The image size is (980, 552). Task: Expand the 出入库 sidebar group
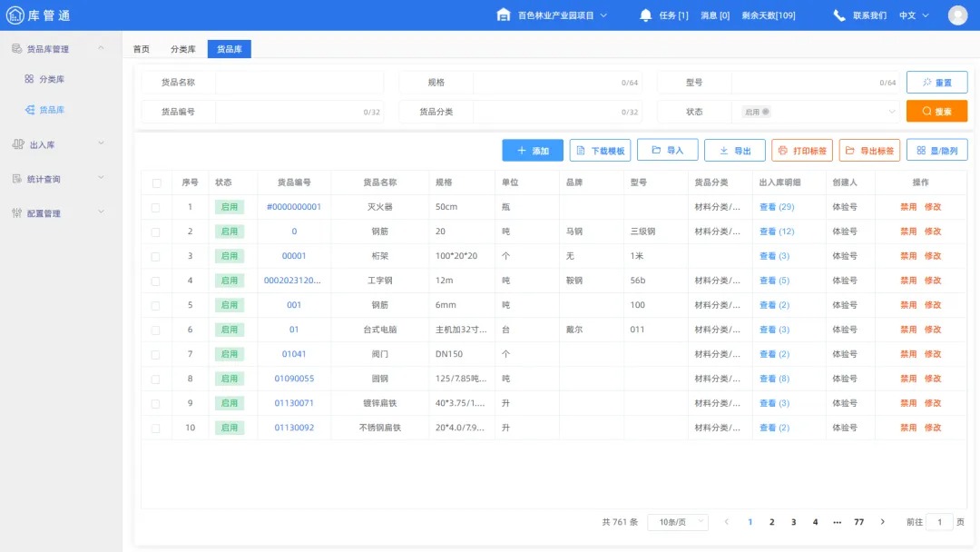coord(100,143)
